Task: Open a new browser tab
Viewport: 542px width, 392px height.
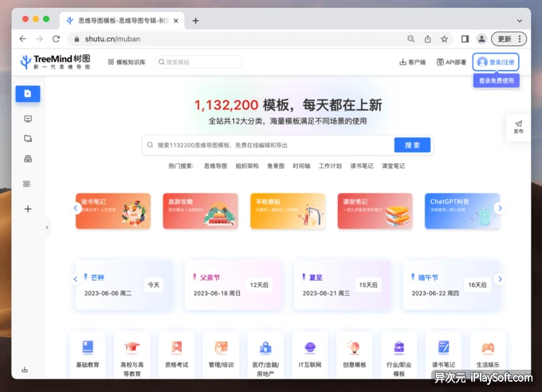Action: 195,21
